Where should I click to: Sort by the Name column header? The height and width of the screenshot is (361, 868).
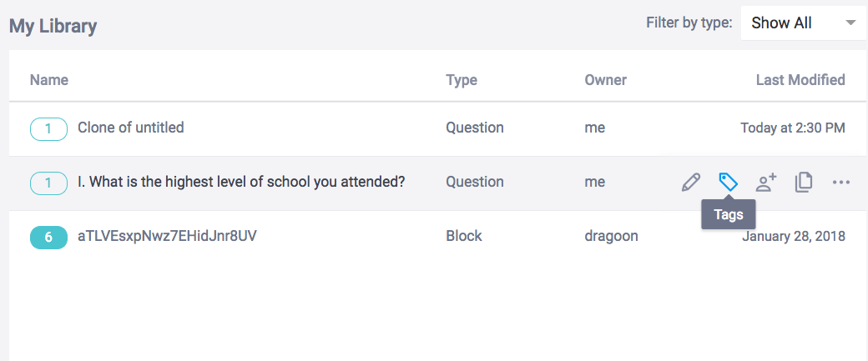pyautogui.click(x=49, y=81)
